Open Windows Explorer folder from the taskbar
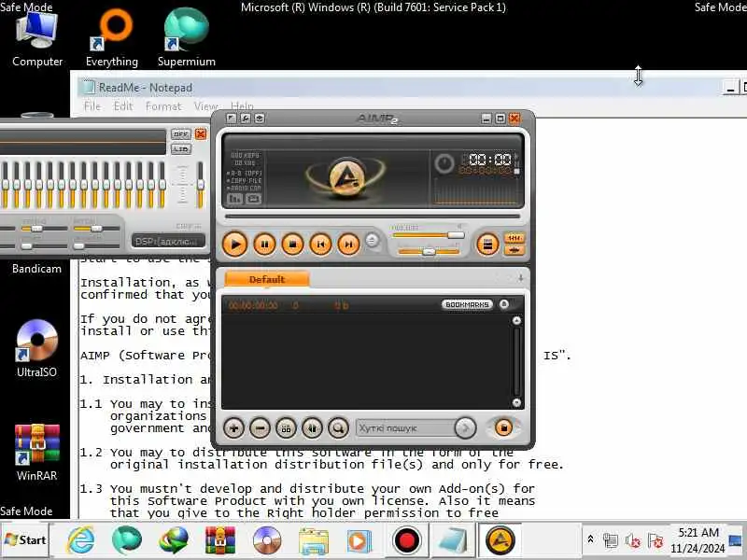 (x=313, y=540)
